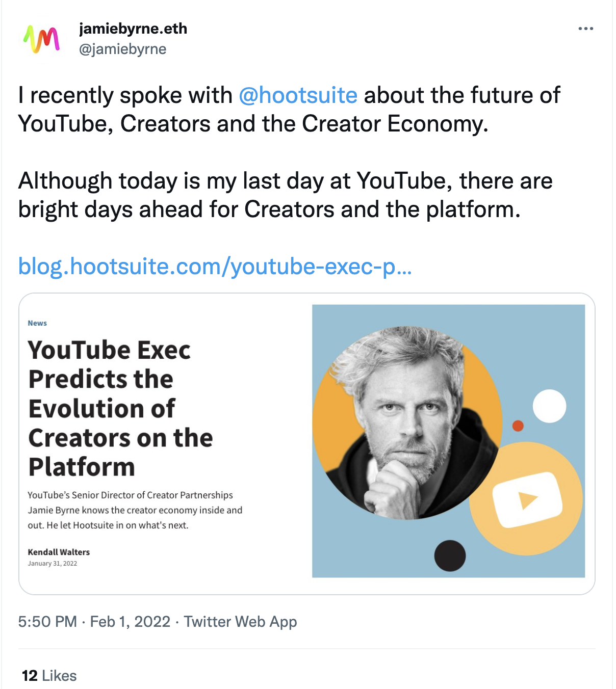Image resolution: width=616 pixels, height=689 pixels.
Task: Click the @jamiebyrne handle
Action: (122, 49)
